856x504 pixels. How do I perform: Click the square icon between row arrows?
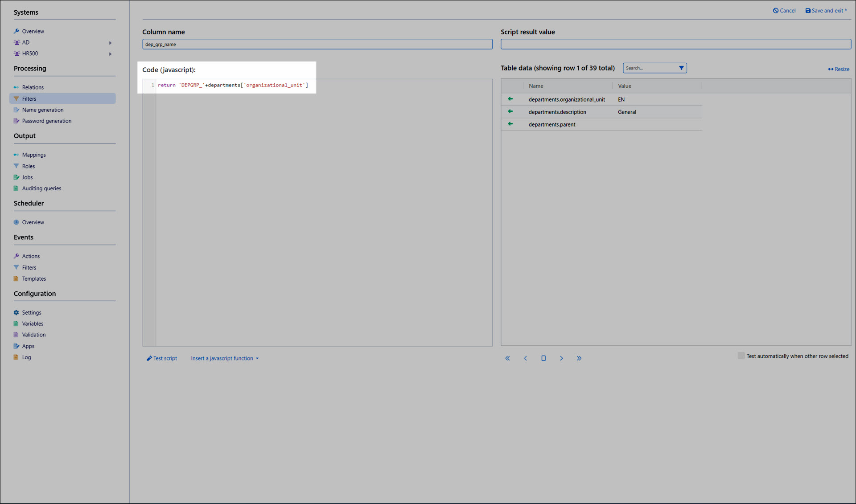543,358
